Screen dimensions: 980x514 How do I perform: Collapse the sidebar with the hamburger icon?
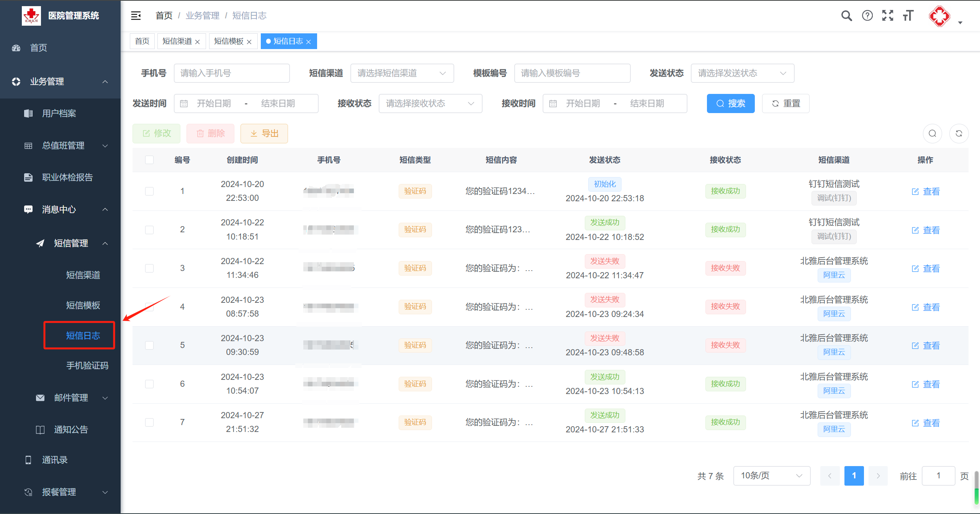[136, 16]
